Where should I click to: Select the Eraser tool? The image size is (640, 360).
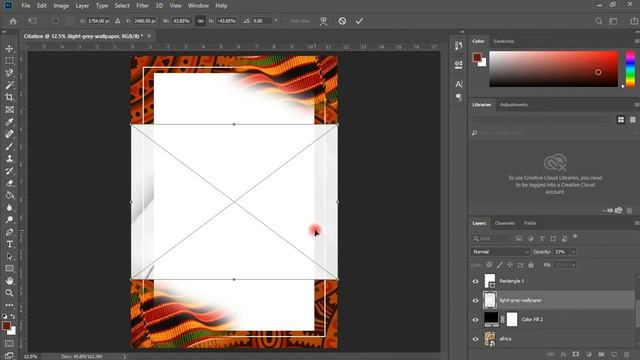pyautogui.click(x=9, y=183)
